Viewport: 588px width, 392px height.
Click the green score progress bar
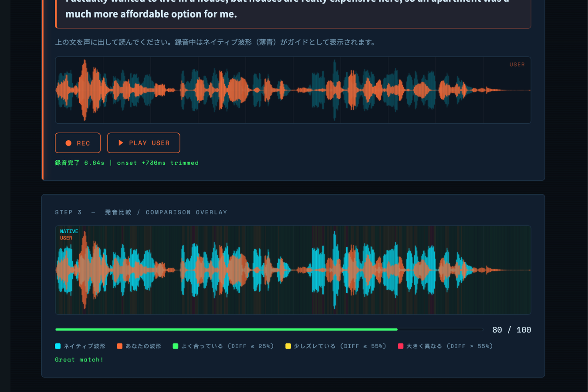[x=226, y=330]
